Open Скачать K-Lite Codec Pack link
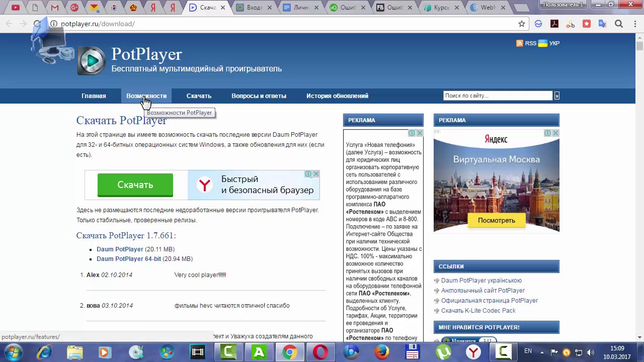This screenshot has height=362, width=644. pyautogui.click(x=478, y=311)
